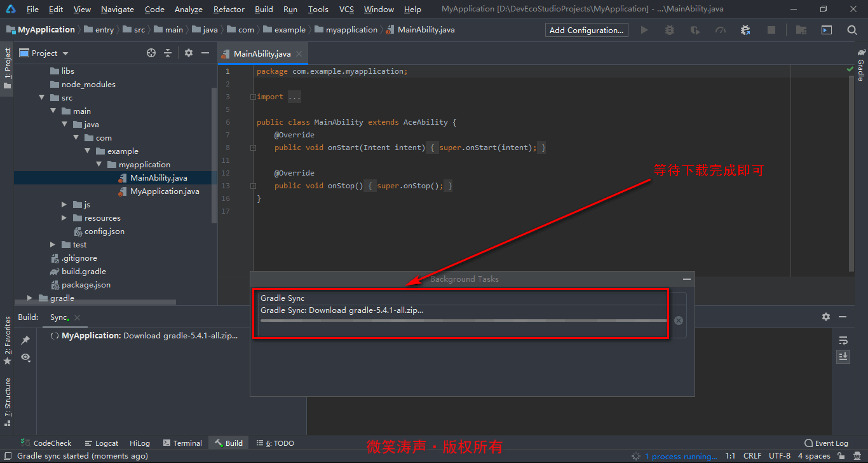Click the collapse all icon in Project panel
The image size is (868, 463).
point(168,53)
